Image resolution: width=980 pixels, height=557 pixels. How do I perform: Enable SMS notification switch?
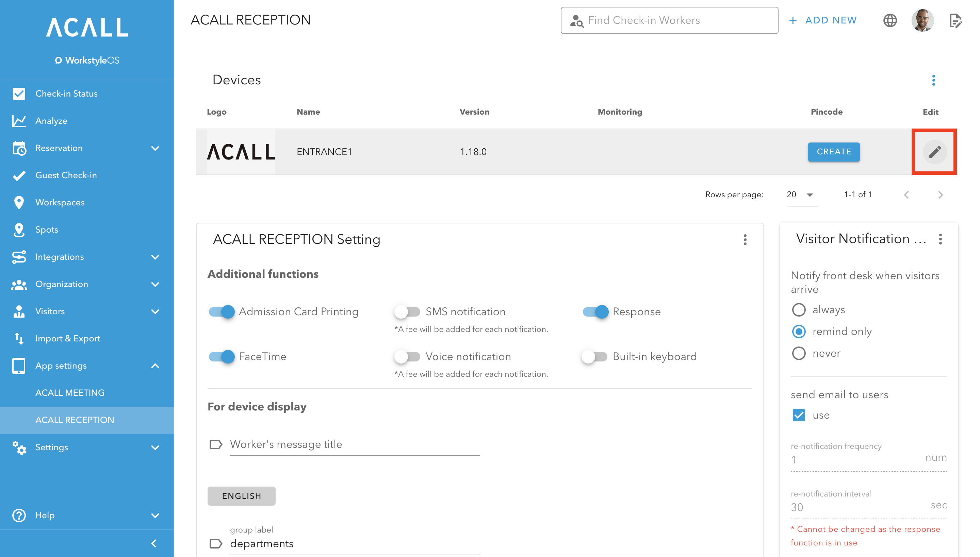407,312
